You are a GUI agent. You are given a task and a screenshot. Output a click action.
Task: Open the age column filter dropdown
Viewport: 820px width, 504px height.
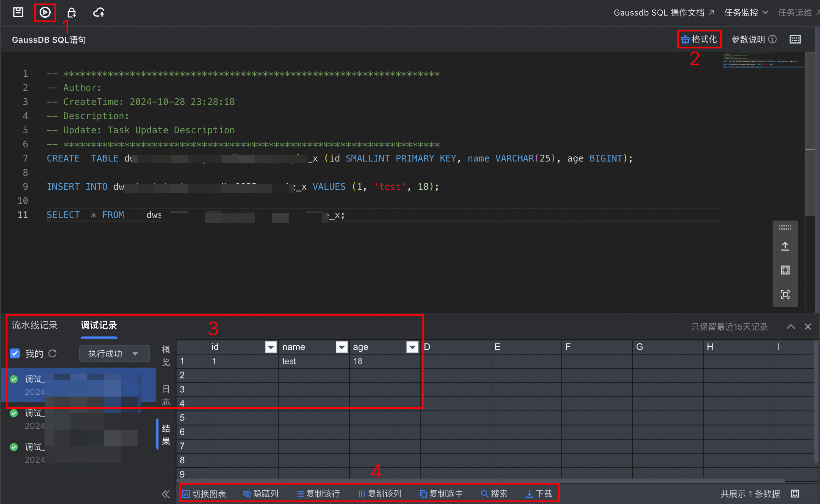[x=412, y=347]
